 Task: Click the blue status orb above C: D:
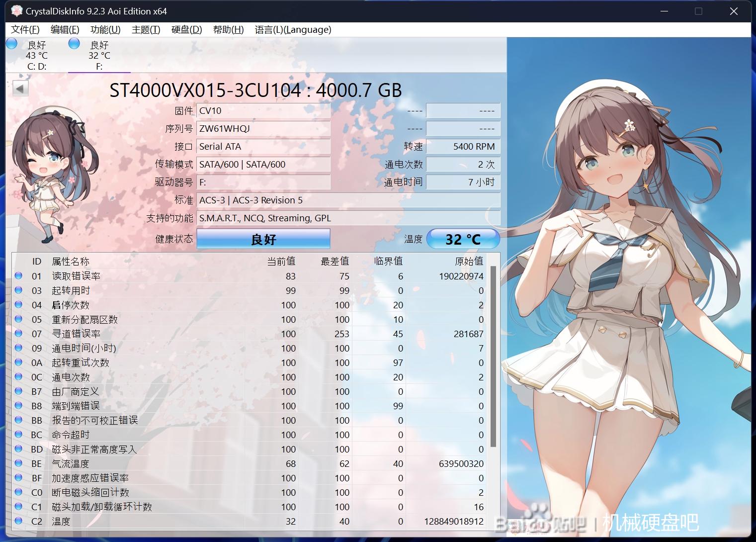(x=11, y=44)
